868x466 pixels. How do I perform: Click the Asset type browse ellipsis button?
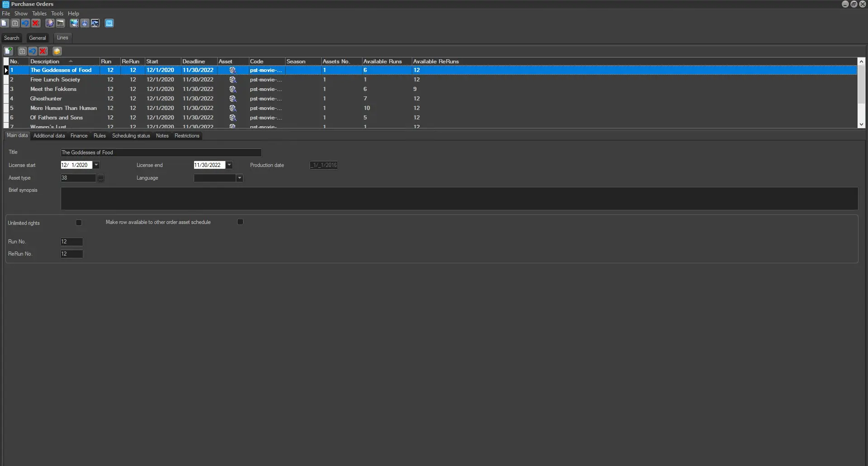point(101,178)
